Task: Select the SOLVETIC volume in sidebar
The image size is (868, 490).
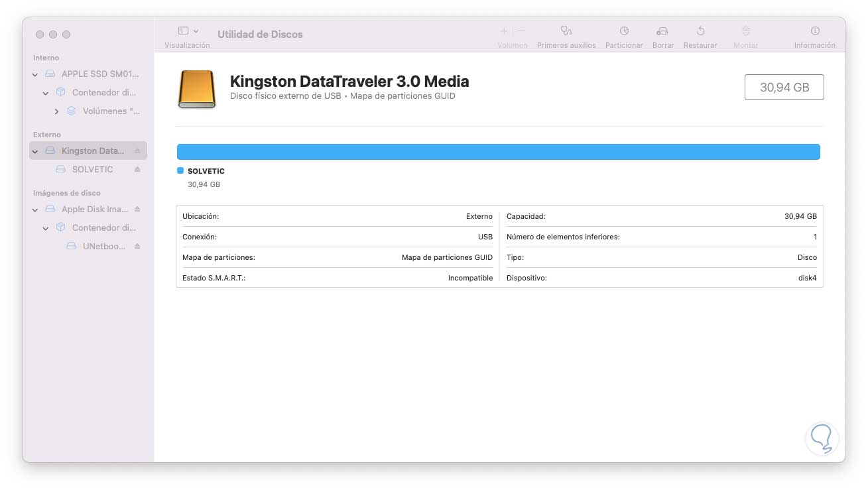Action: tap(88, 170)
